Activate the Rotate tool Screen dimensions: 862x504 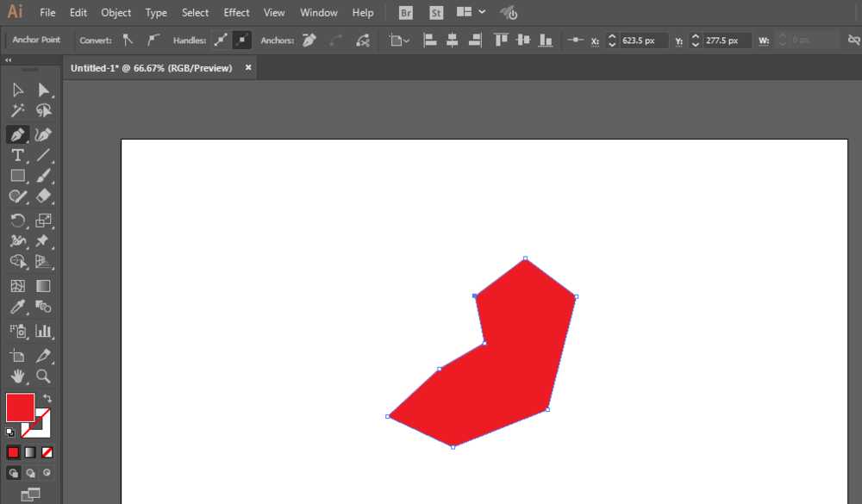(16, 221)
